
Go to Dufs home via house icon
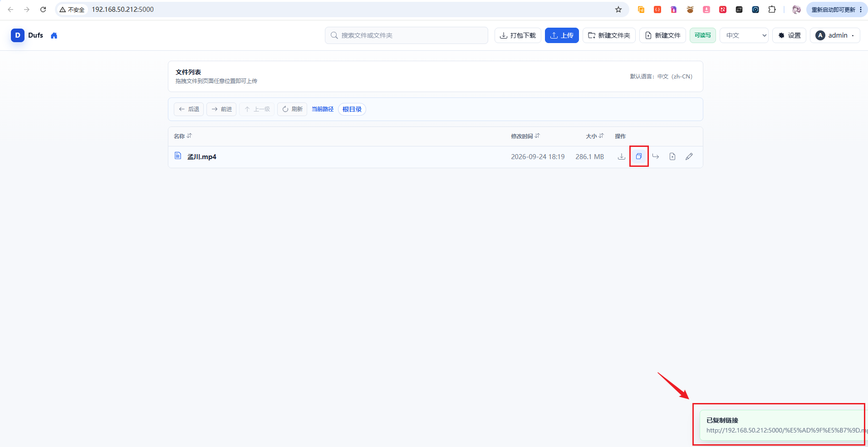[x=54, y=35]
